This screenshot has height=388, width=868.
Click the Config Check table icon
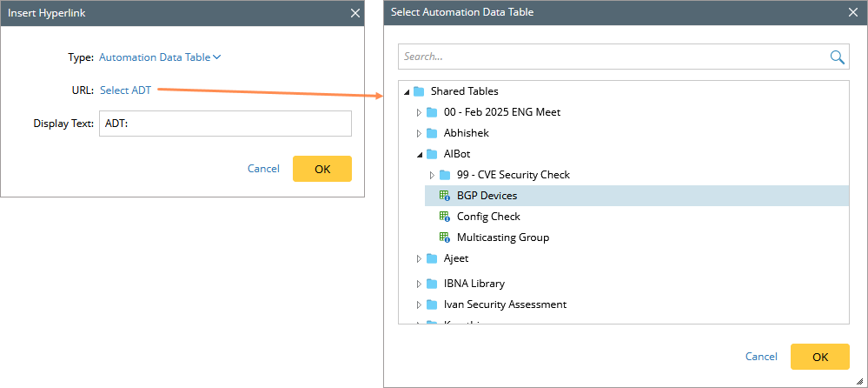[x=445, y=217]
